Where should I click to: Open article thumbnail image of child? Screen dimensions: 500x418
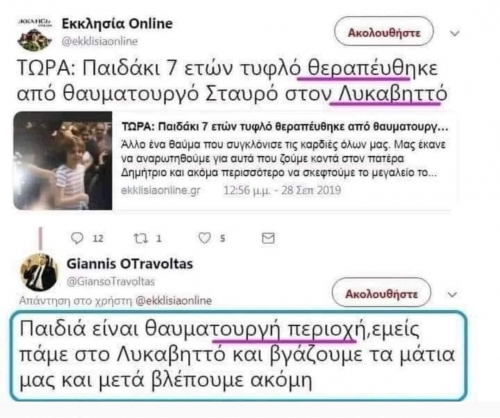(63, 161)
